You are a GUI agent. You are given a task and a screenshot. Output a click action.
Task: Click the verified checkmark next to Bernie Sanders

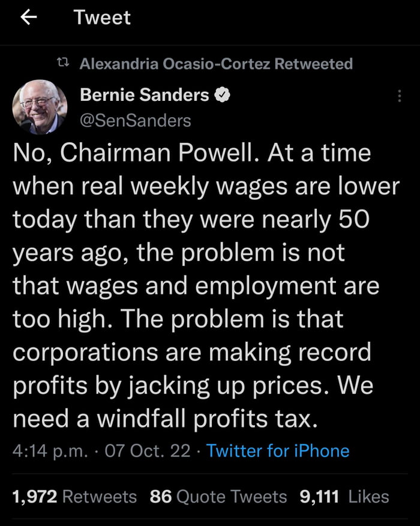(x=223, y=94)
